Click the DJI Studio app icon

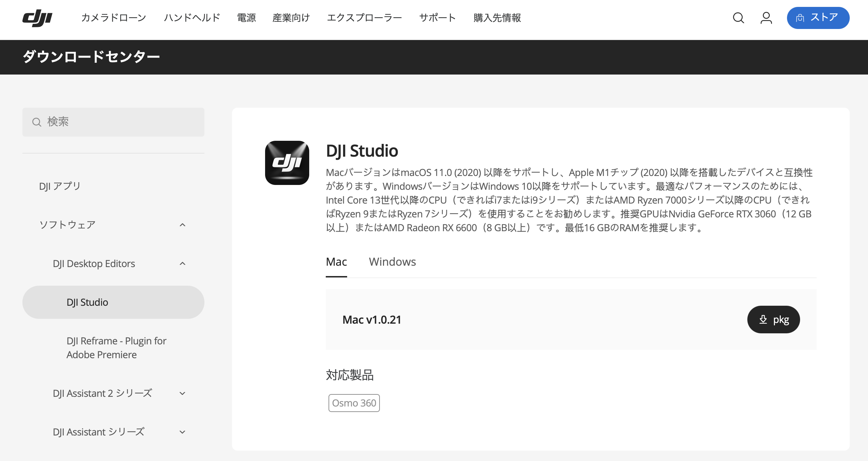(x=287, y=163)
